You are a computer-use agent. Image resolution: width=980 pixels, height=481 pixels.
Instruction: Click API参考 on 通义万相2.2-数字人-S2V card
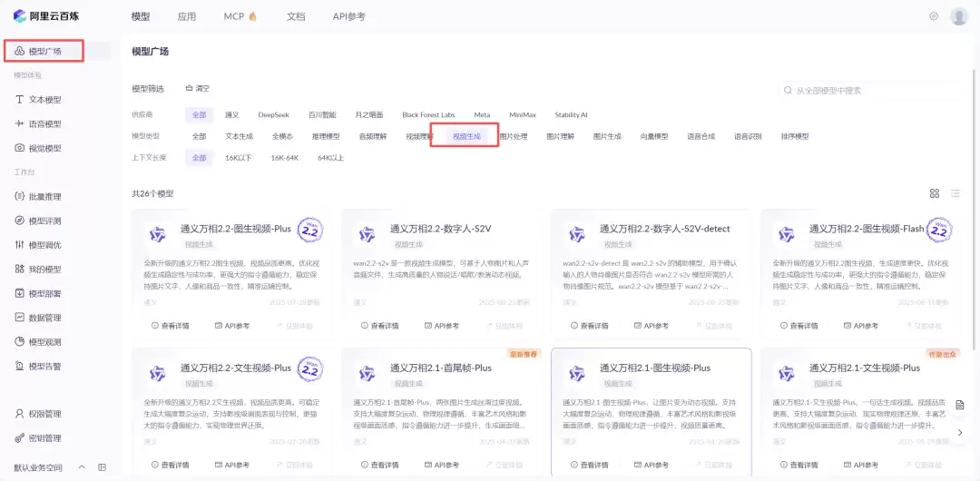pyautogui.click(x=442, y=326)
